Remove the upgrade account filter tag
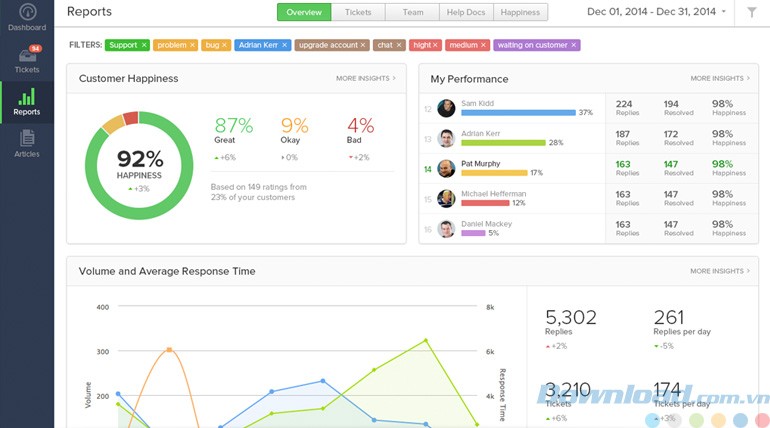 click(x=363, y=45)
